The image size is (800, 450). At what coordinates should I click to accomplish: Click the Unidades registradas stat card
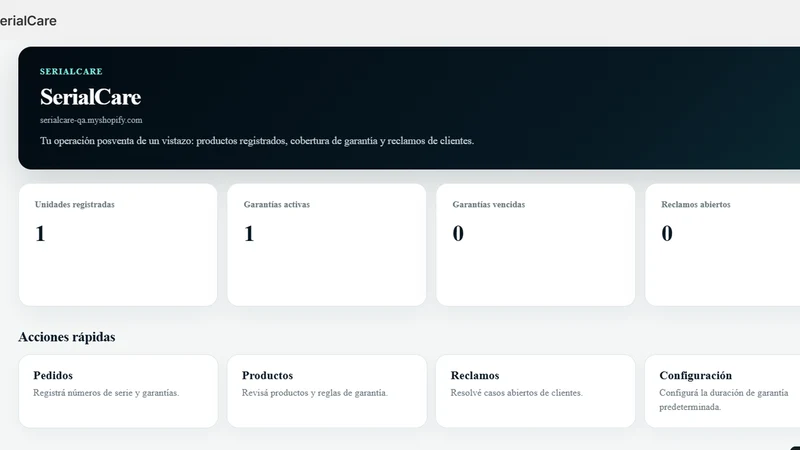pyautogui.click(x=118, y=245)
